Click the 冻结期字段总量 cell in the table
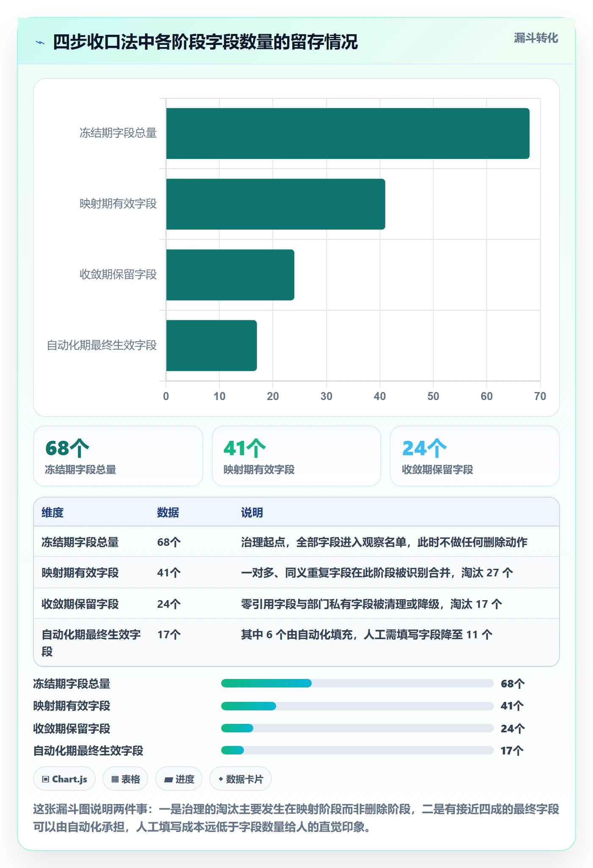593x868 pixels. [x=80, y=542]
